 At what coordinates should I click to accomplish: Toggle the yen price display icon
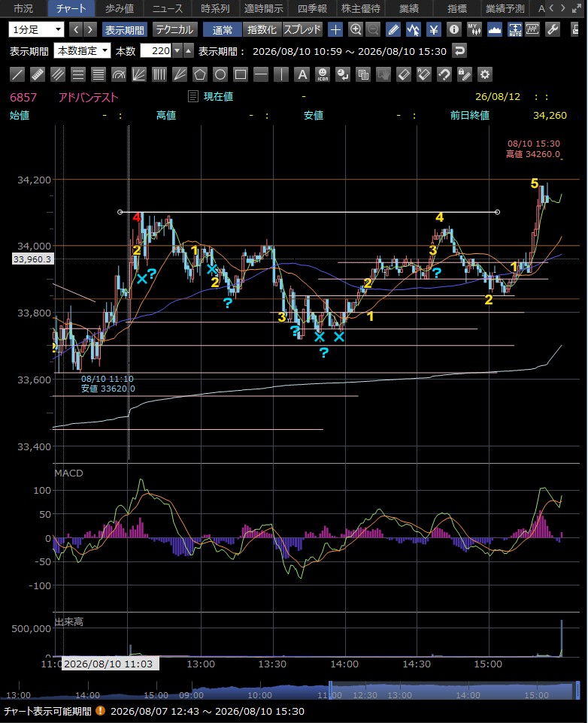(x=434, y=30)
